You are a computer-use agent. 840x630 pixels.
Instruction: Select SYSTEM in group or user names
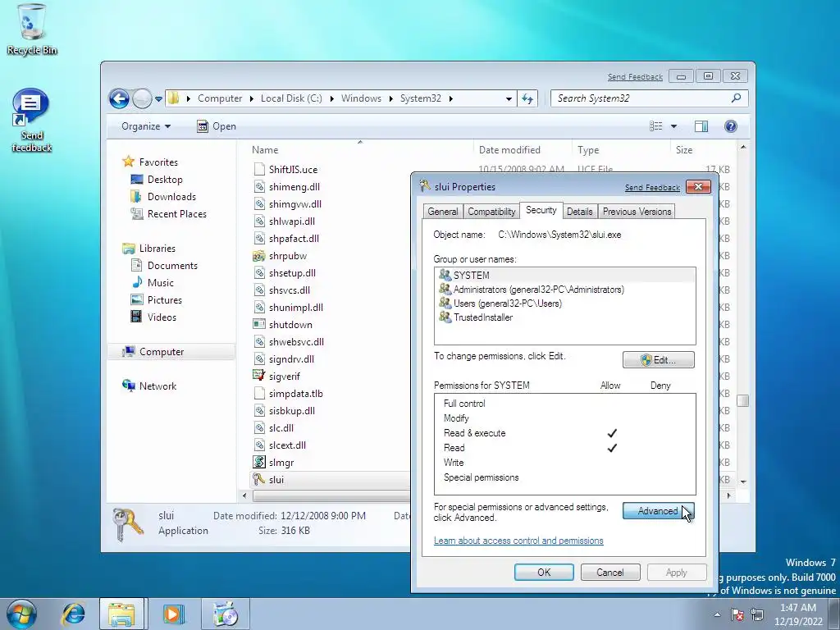[564, 276]
